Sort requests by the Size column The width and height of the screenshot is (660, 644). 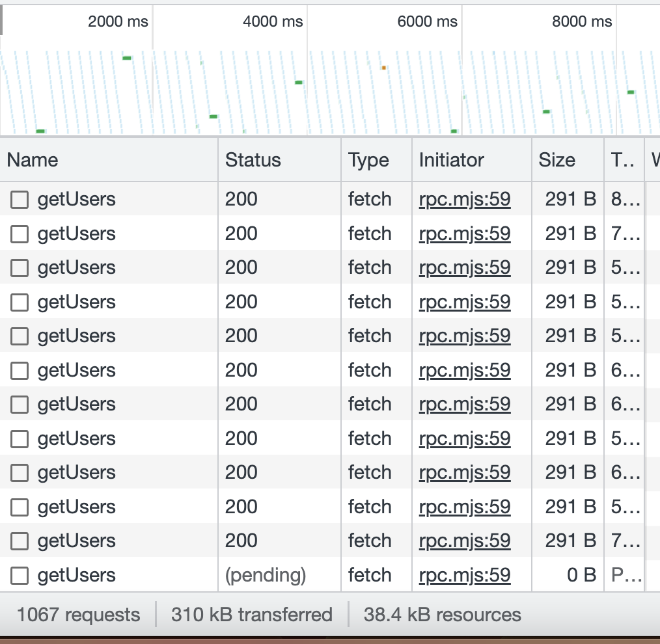[x=556, y=159]
